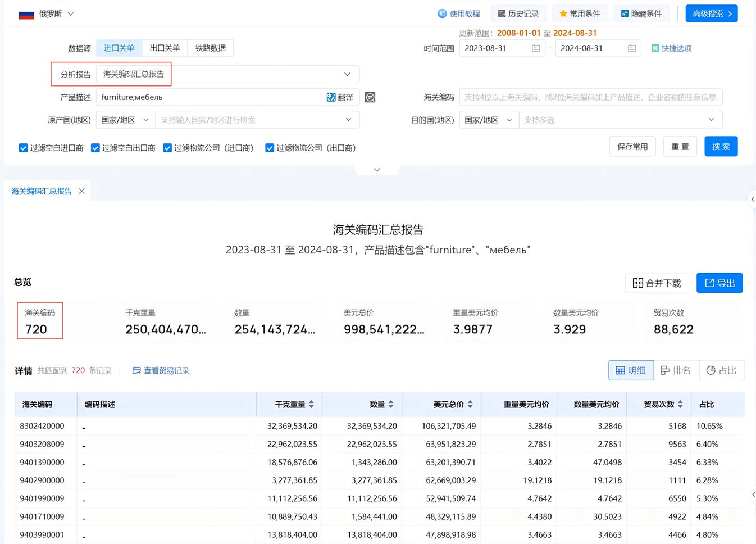Select the 铁路数据 data source tab
The height and width of the screenshot is (544, 756).
tap(211, 48)
